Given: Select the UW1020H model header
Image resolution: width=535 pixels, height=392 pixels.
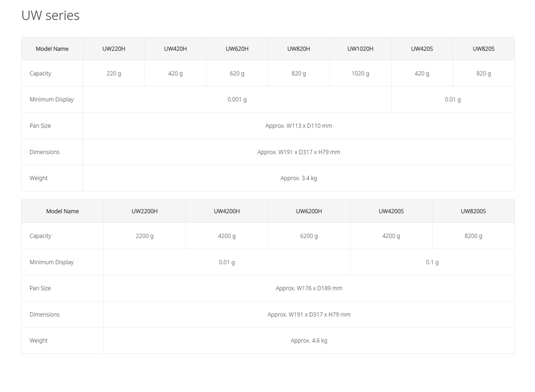Looking at the screenshot, I should 361,49.
